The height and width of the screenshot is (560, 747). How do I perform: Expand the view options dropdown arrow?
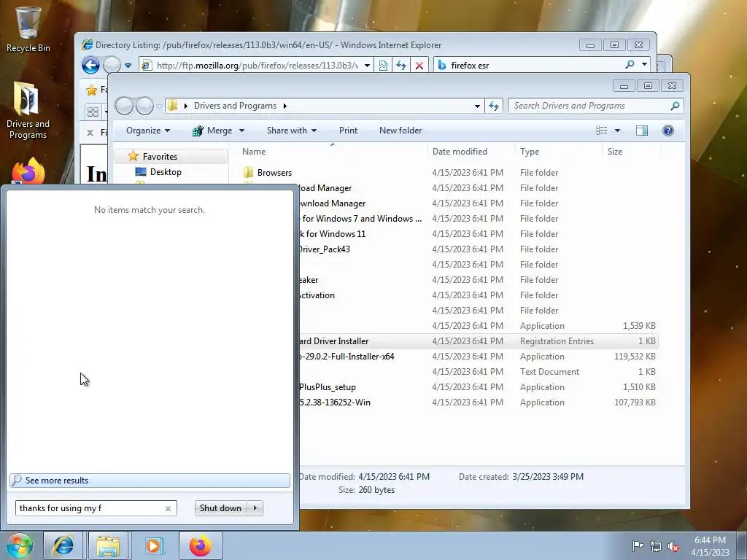coord(617,131)
